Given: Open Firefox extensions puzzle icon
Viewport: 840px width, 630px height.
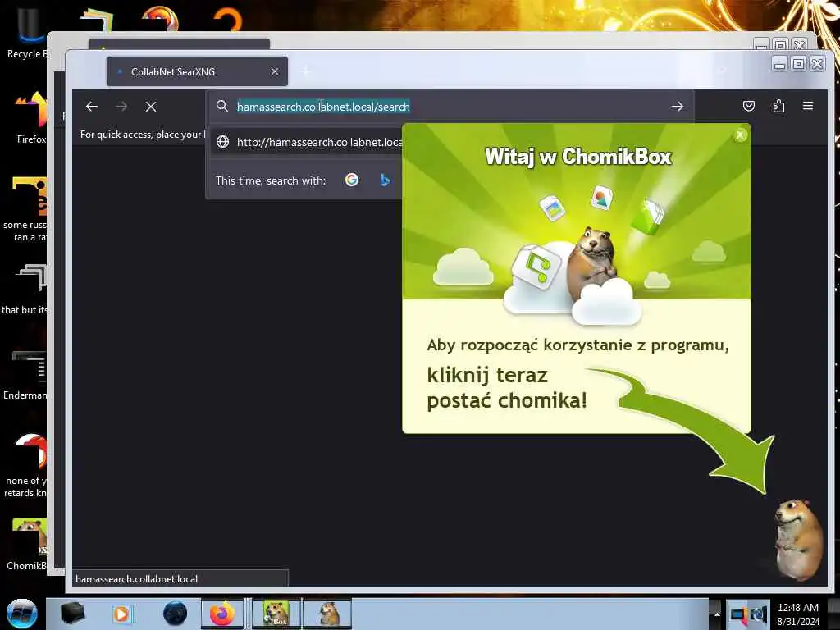Looking at the screenshot, I should point(778,106).
